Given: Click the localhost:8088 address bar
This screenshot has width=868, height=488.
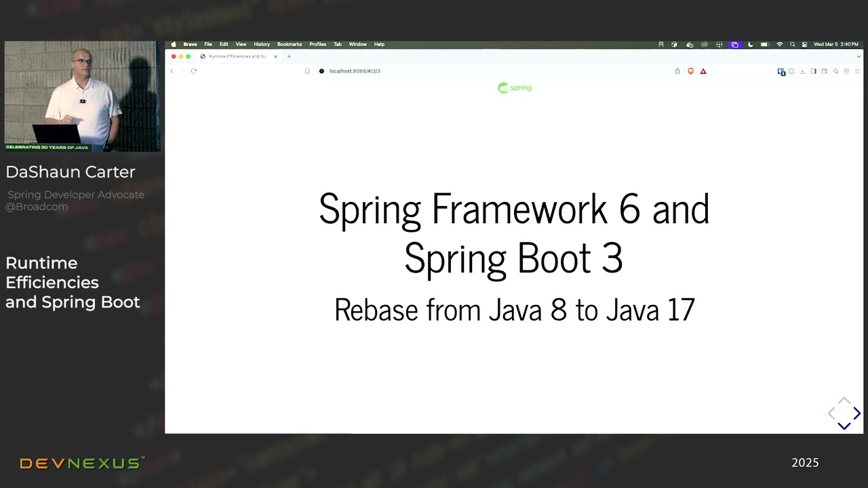Looking at the screenshot, I should pyautogui.click(x=355, y=71).
